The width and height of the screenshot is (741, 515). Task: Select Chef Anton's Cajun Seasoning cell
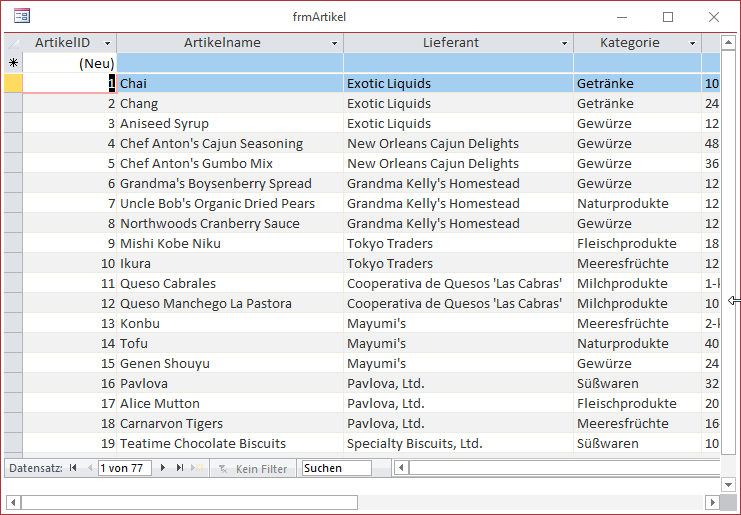pyautogui.click(x=230, y=143)
